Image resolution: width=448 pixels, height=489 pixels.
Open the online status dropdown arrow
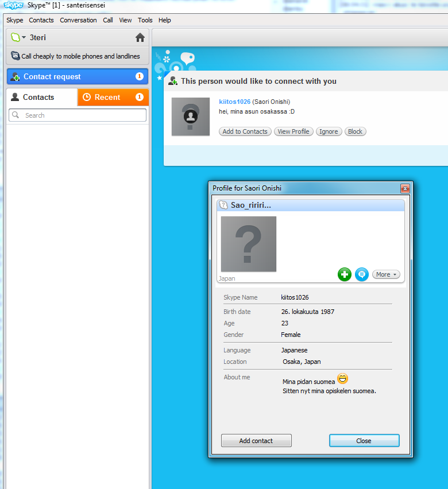click(x=24, y=38)
